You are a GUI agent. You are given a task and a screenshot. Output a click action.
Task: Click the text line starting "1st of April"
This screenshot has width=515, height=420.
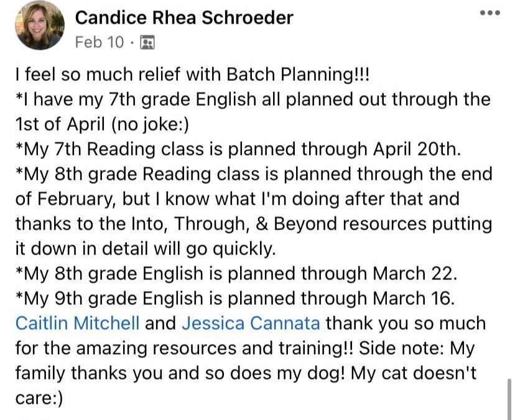click(x=102, y=124)
